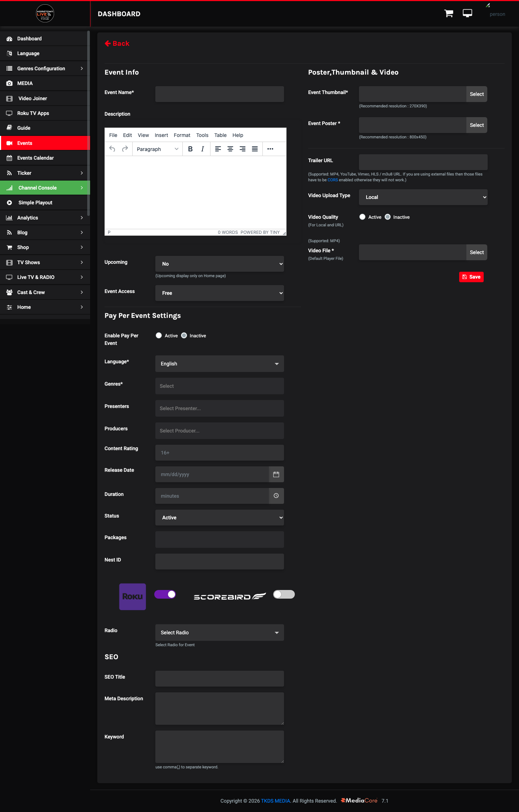Click the desktop monitor icon in header
Screen dimensions: 519x812
coord(467,13)
